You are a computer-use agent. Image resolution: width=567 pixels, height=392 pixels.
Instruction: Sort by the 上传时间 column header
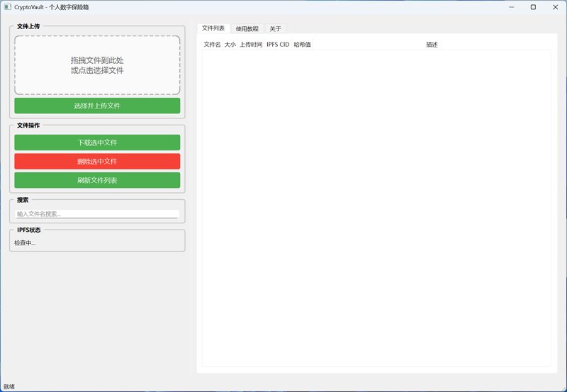tap(251, 45)
